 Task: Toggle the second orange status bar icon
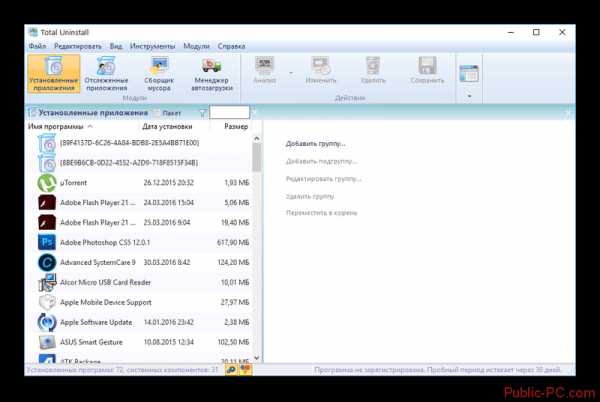[x=245, y=369]
